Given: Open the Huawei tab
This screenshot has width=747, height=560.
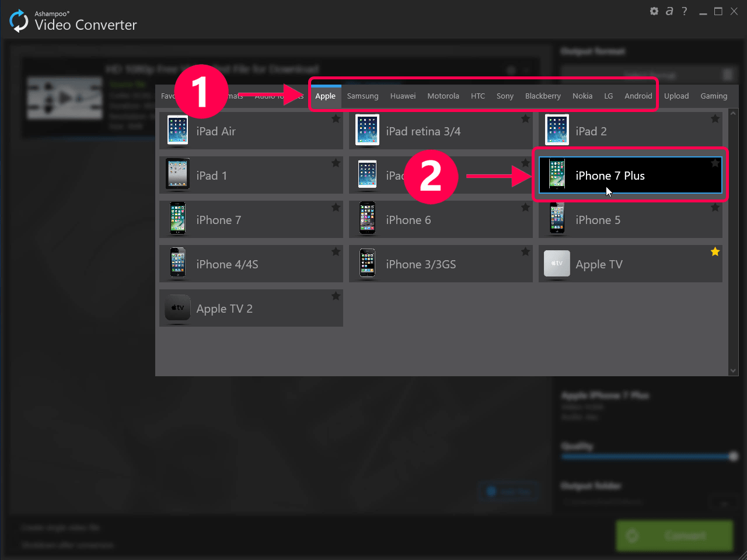Looking at the screenshot, I should [x=403, y=96].
